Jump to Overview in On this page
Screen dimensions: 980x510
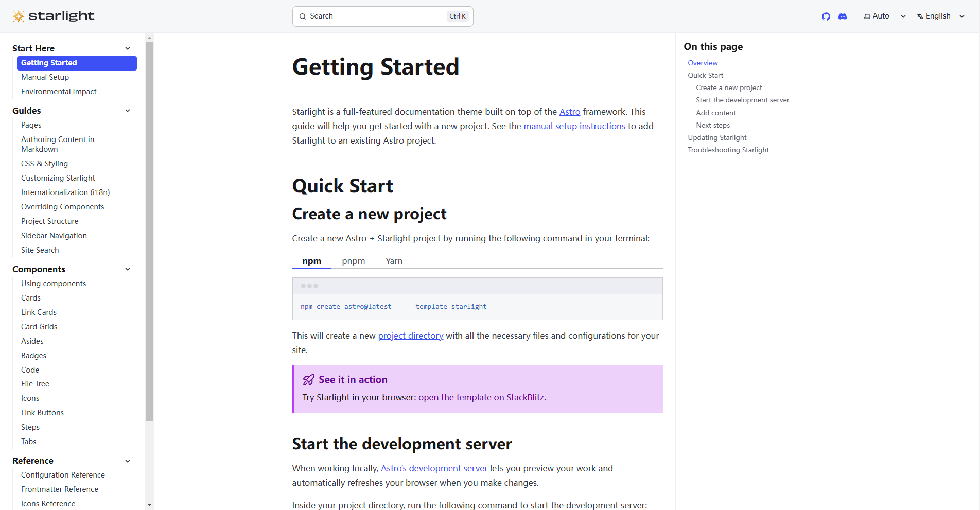[x=703, y=63]
